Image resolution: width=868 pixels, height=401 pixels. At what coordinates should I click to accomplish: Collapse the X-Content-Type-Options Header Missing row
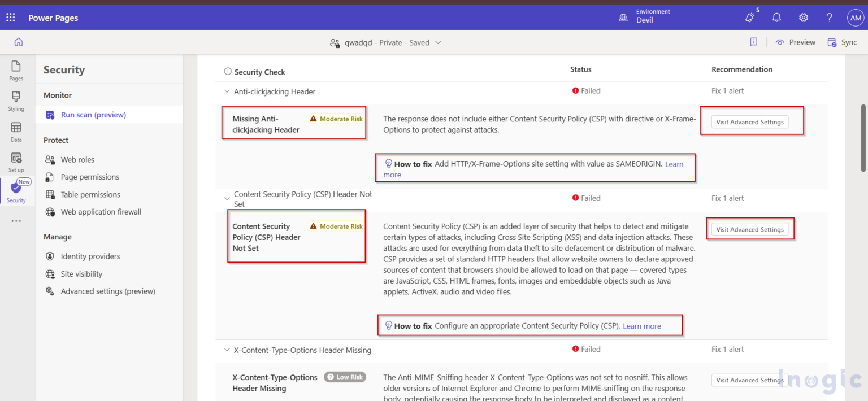(x=227, y=350)
